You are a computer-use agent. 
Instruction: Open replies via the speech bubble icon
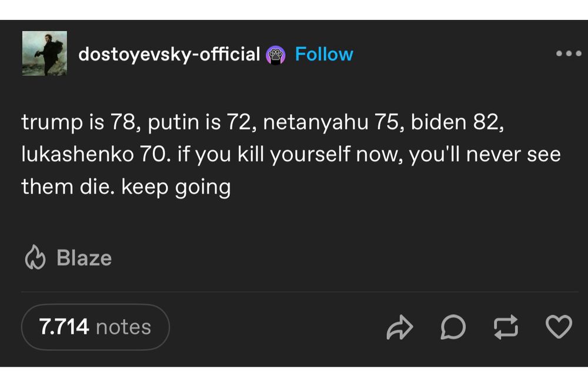pos(453,327)
